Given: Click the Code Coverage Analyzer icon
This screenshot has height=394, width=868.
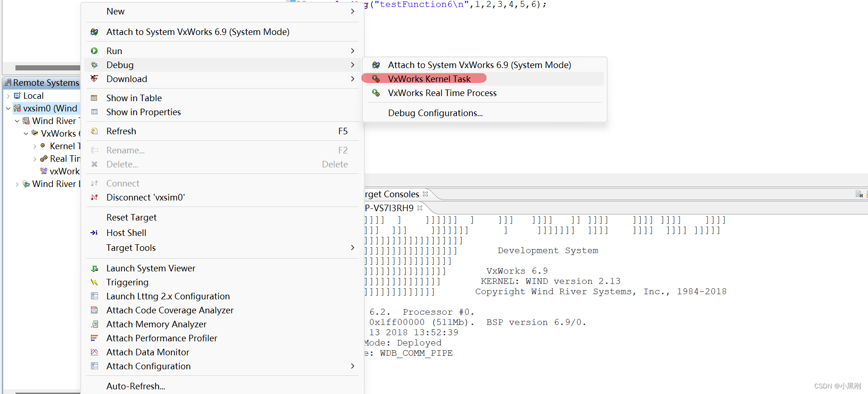Looking at the screenshot, I should [x=94, y=310].
